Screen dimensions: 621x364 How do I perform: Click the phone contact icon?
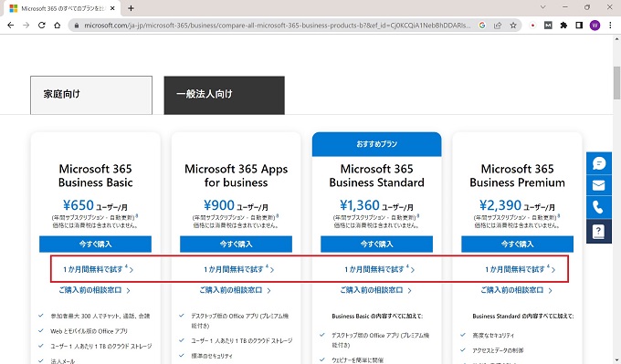point(599,207)
